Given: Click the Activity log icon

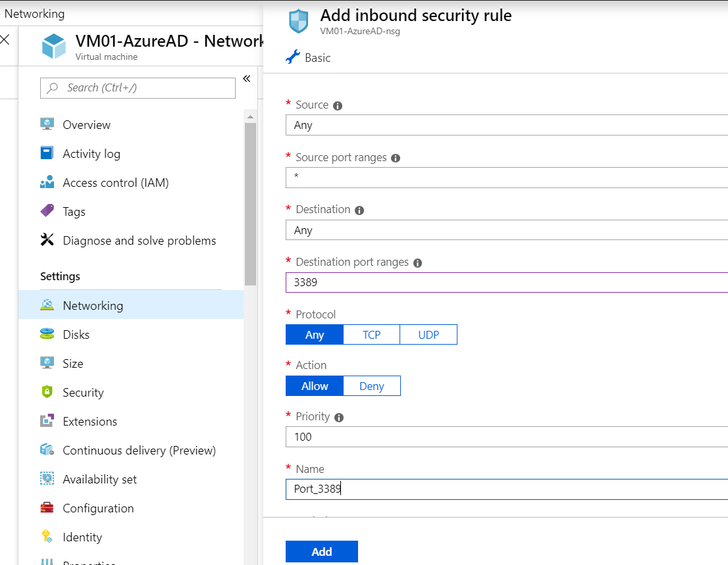Looking at the screenshot, I should pyautogui.click(x=47, y=153).
